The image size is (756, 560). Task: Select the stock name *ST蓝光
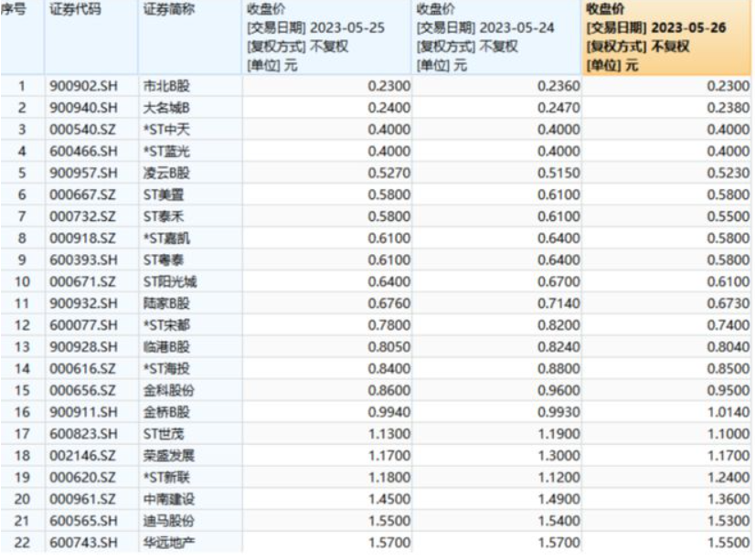pos(166,152)
